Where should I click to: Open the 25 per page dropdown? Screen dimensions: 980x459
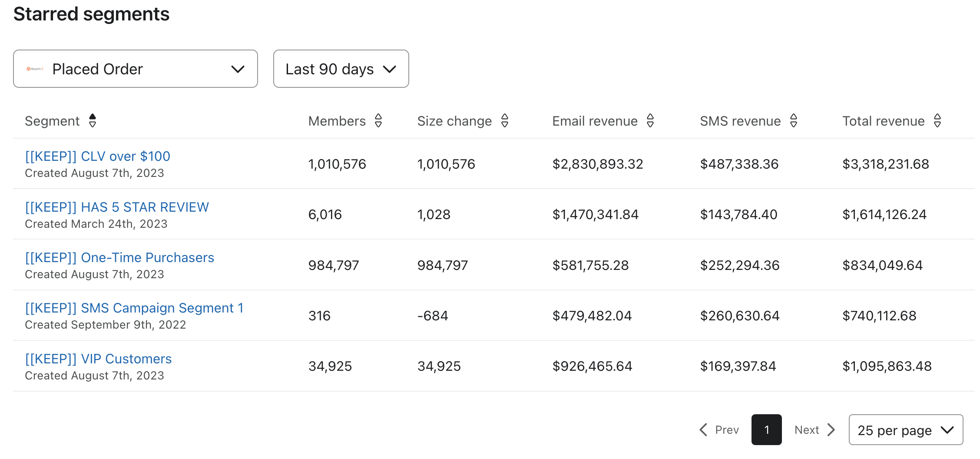tap(906, 430)
